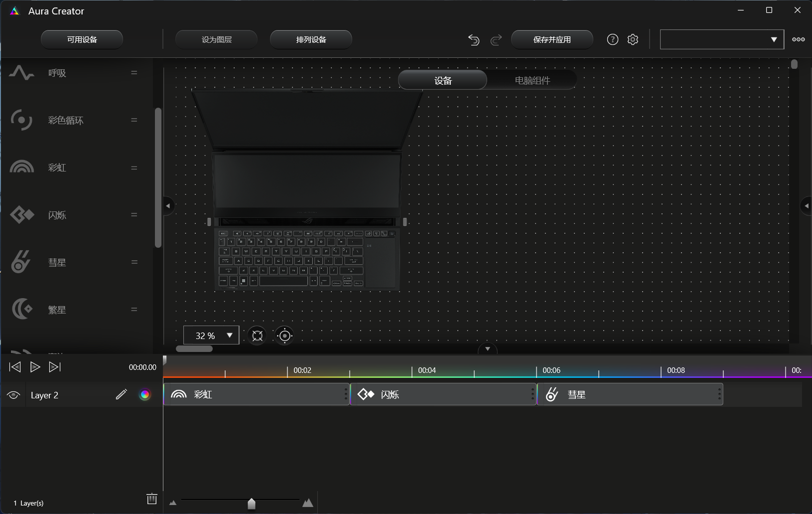This screenshot has width=812, height=514.
Task: Click the timeline zoom-out small triangle
Action: coord(173,503)
